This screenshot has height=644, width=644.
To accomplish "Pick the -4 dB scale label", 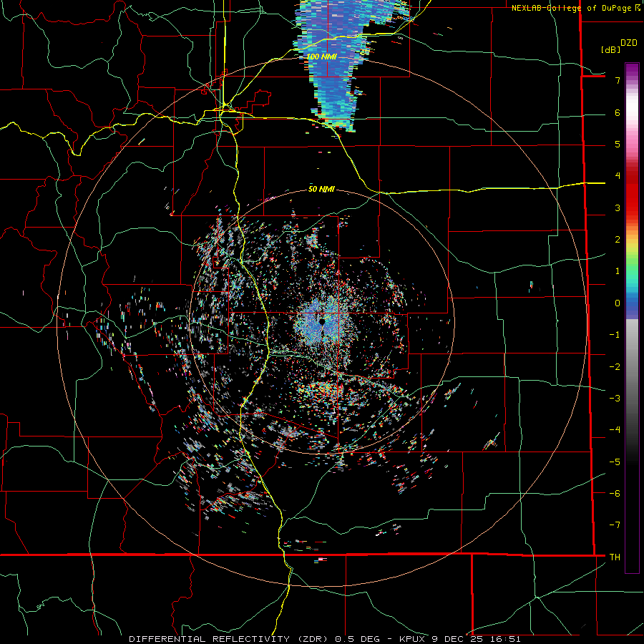I will 615,430.
